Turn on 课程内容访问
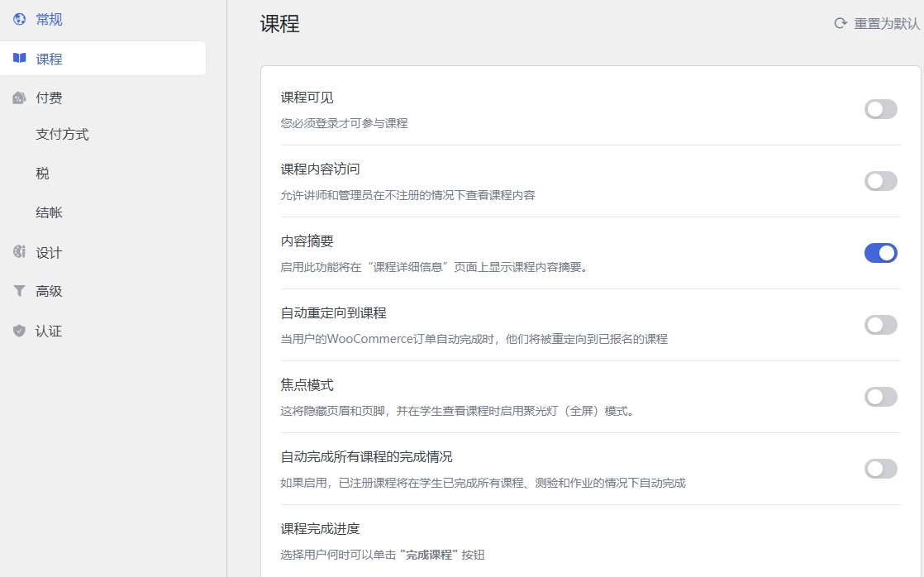Image resolution: width=924 pixels, height=577 pixels. click(x=881, y=181)
